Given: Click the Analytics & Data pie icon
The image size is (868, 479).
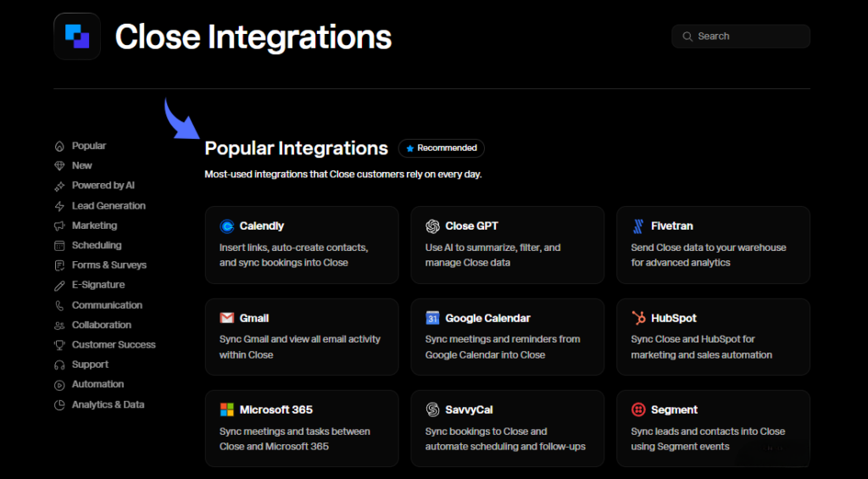Looking at the screenshot, I should click(x=59, y=404).
